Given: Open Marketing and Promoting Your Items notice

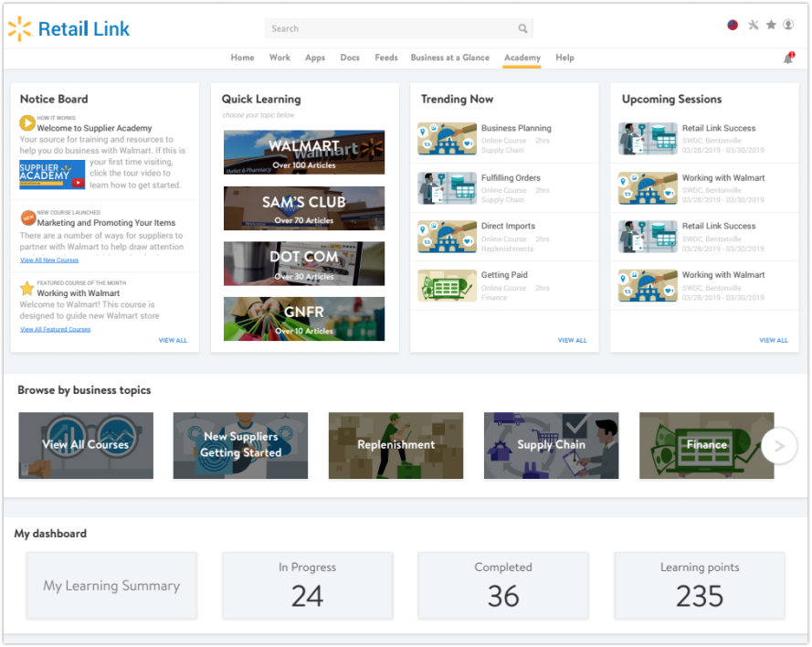Looking at the screenshot, I should click(x=106, y=223).
